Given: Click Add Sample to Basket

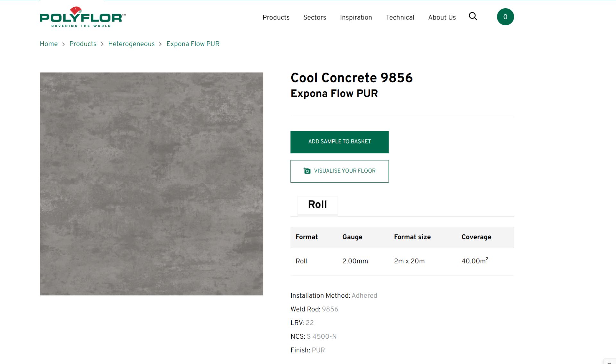Looking at the screenshot, I should (339, 142).
